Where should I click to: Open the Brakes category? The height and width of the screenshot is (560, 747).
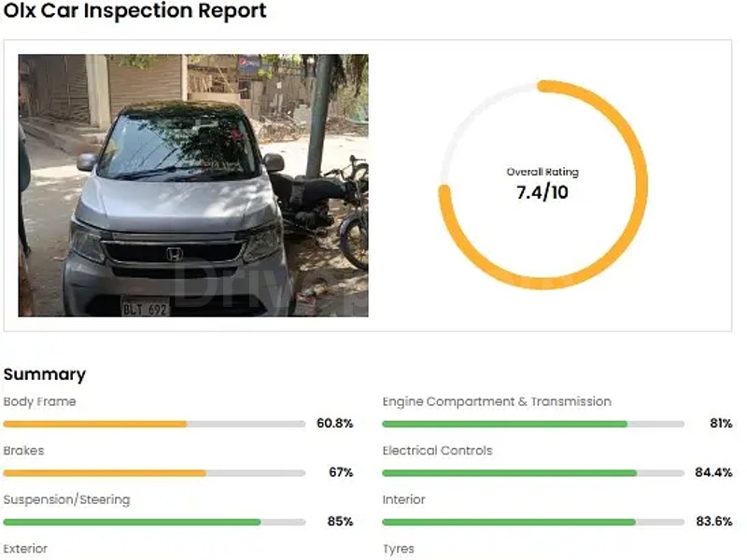click(23, 450)
